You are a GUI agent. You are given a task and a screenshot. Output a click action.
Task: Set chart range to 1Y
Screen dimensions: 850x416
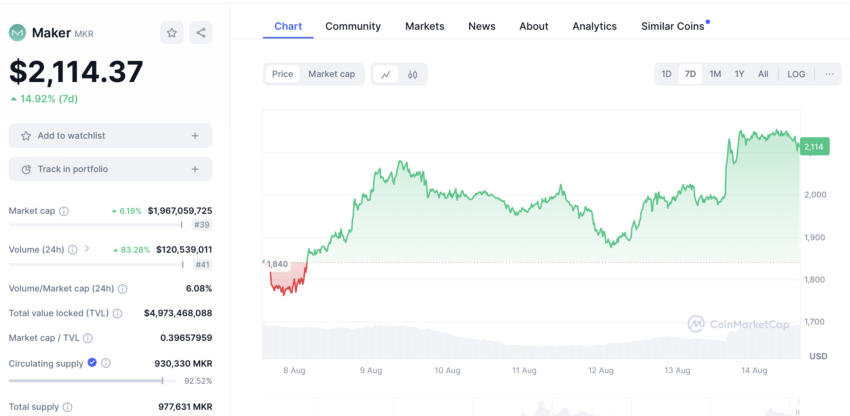739,74
